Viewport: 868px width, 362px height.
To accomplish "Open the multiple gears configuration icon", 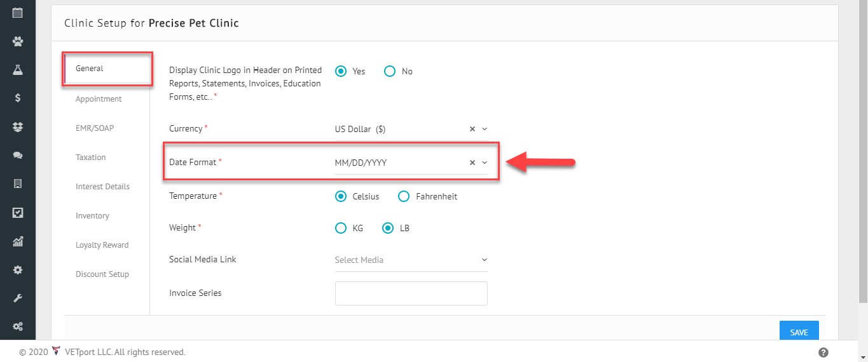I will click(18, 326).
